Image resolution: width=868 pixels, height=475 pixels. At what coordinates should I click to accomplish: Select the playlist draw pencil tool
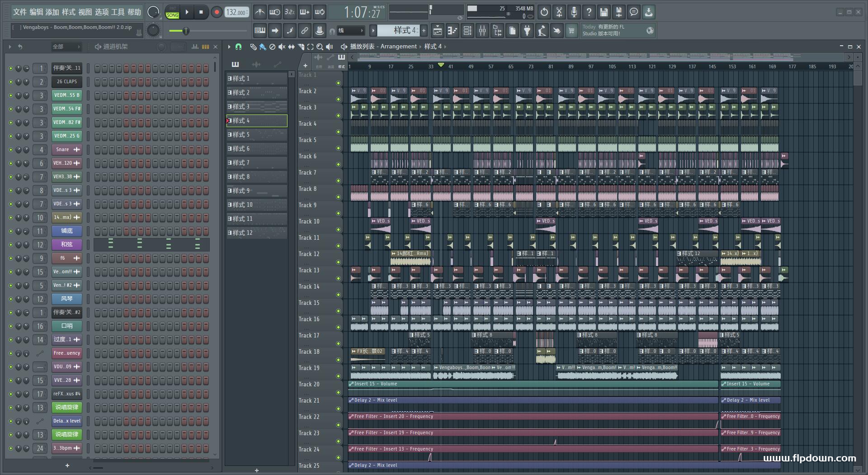[253, 47]
